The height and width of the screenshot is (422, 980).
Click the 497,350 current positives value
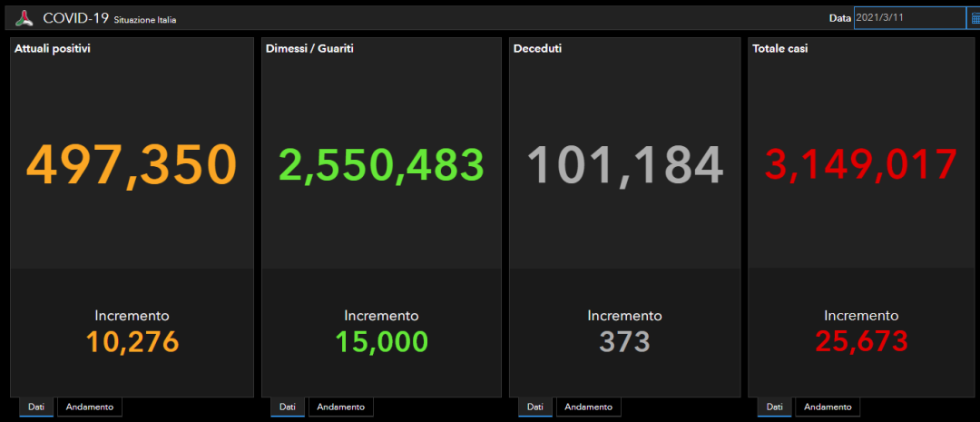pos(132,166)
